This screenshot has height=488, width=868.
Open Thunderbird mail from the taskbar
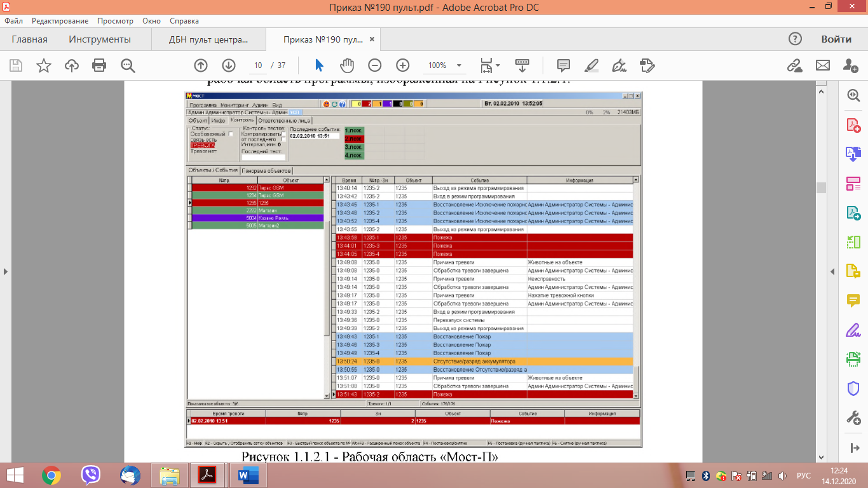pos(130,475)
